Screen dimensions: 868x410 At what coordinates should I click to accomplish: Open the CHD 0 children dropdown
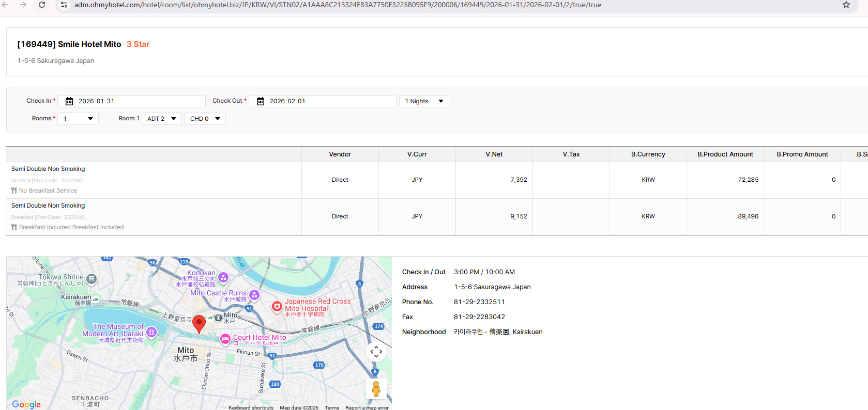205,119
